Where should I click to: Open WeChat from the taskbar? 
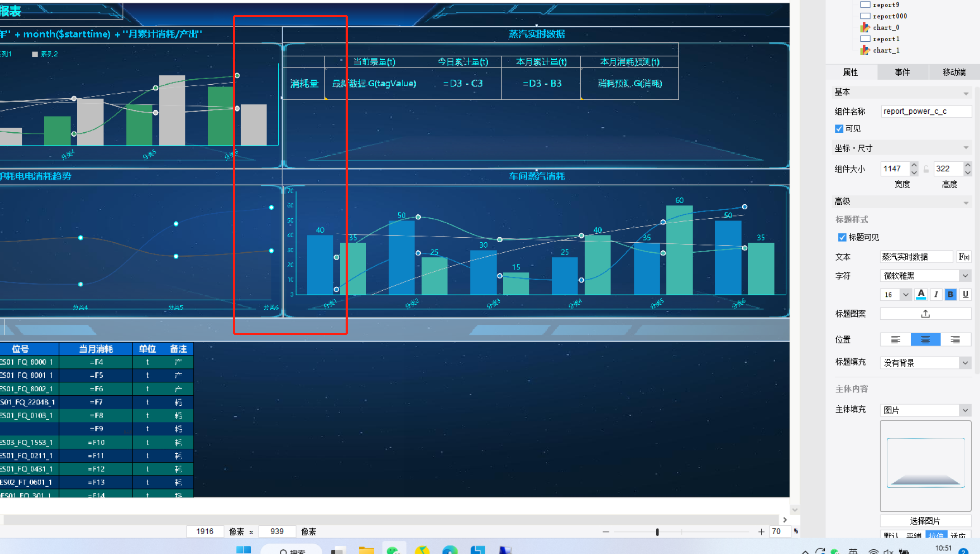(x=394, y=549)
